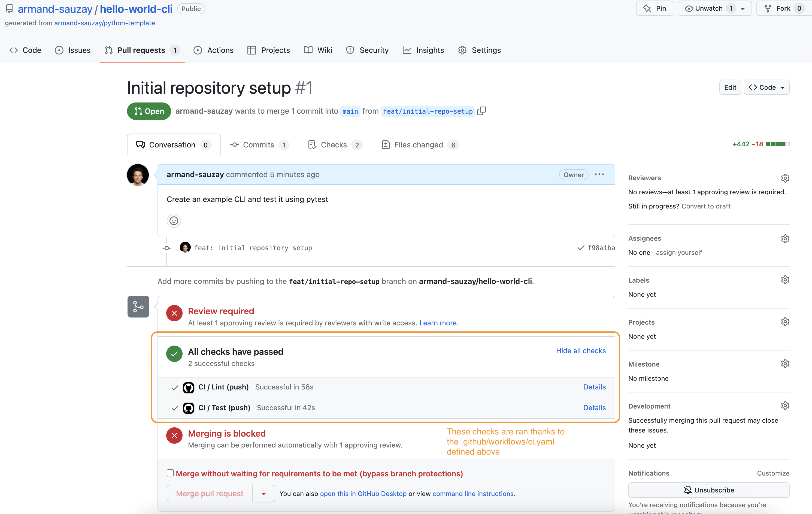Expand the Unwatch dropdown arrow
This screenshot has width=812, height=514.
pos(743,9)
